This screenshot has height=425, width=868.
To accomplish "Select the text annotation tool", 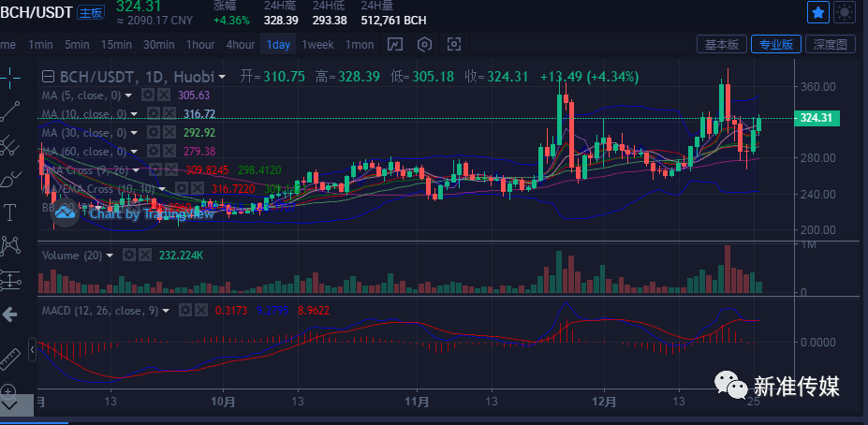I will [x=9, y=212].
